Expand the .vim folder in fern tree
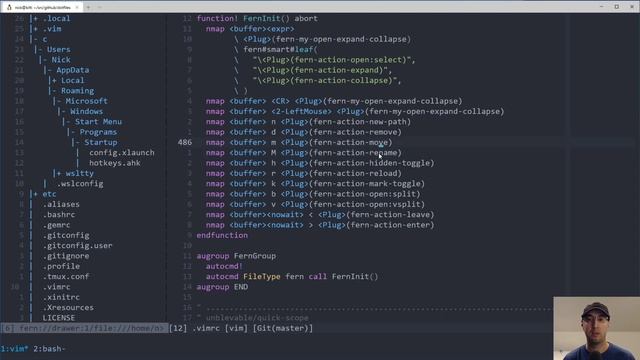This screenshot has height=360, width=640. [x=52, y=29]
